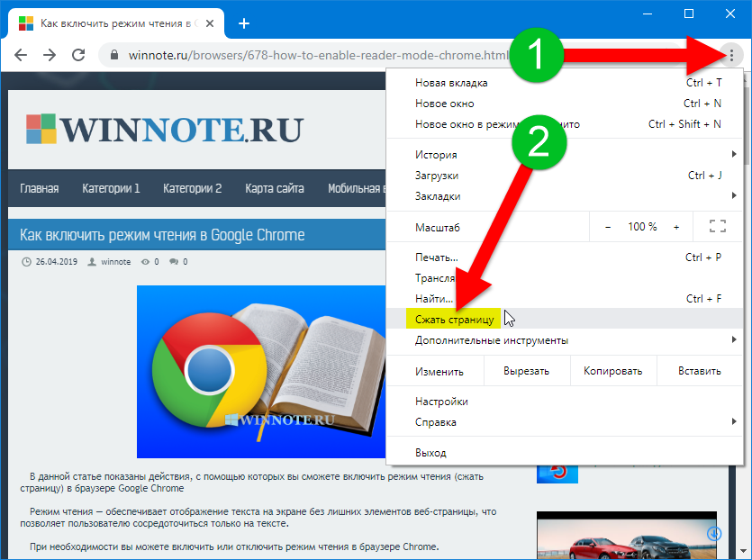Image resolution: width=752 pixels, height=560 pixels.
Task: Click the site security padlock icon
Action: pyautogui.click(x=114, y=55)
